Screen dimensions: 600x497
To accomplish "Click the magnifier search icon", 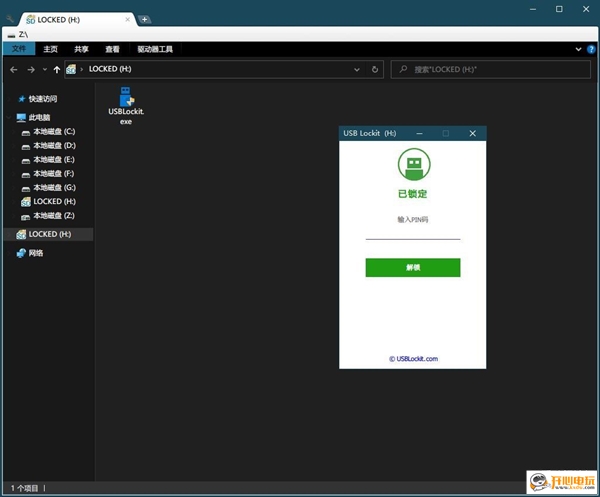I will [x=403, y=69].
